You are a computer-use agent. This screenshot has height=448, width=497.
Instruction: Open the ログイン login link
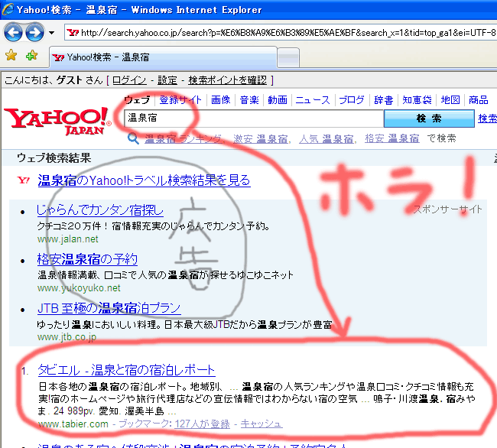pyautogui.click(x=128, y=80)
